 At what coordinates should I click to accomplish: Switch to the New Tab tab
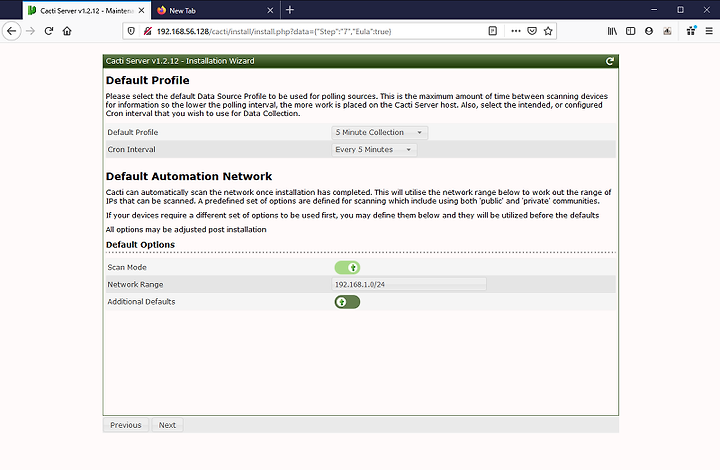[x=214, y=10]
